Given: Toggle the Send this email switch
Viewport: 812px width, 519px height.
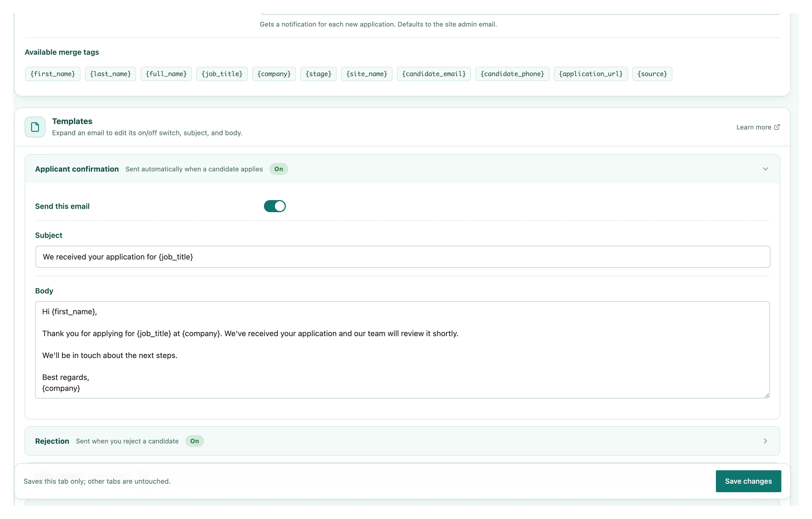Looking at the screenshot, I should coord(275,206).
